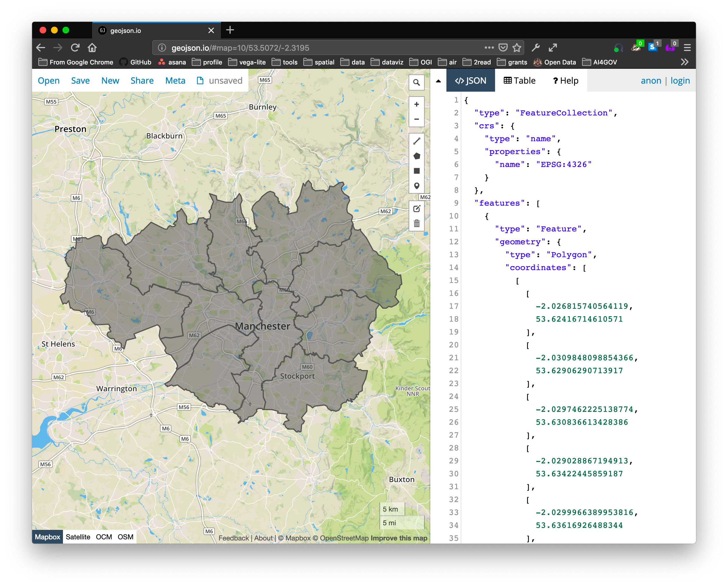Switch base layer to Satellite
The width and height of the screenshot is (728, 586).
pos(78,537)
